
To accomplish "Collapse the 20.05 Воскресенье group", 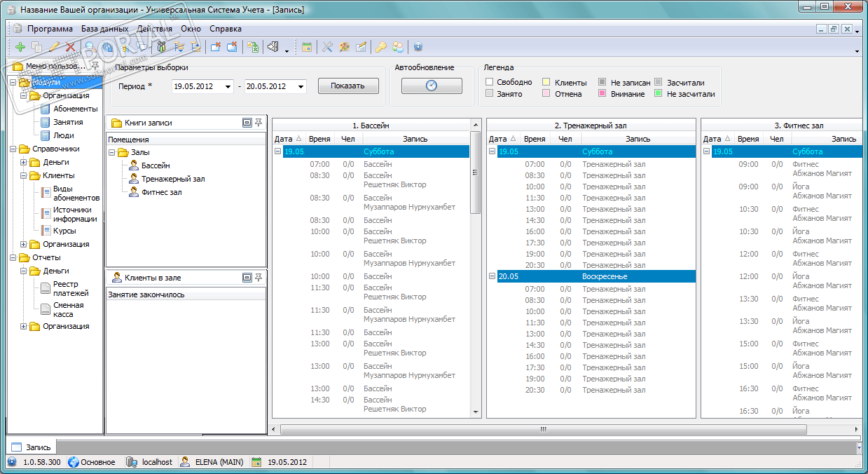I will [492, 276].
